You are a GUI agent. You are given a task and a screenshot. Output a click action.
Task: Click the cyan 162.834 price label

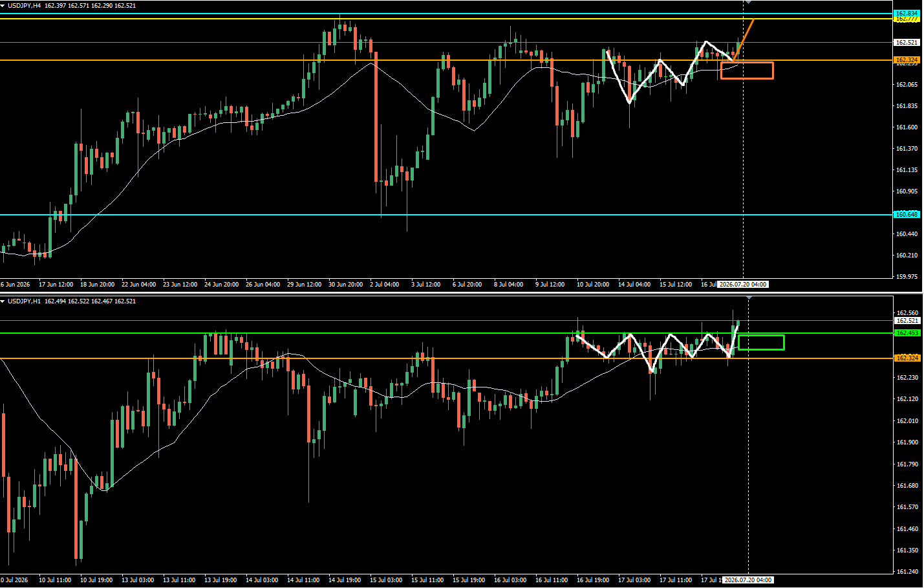[x=907, y=13]
